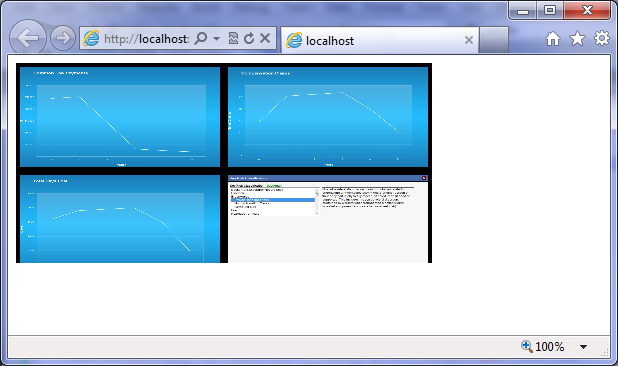Maximize the browser window
The height and width of the screenshot is (366, 618).
pos(550,11)
